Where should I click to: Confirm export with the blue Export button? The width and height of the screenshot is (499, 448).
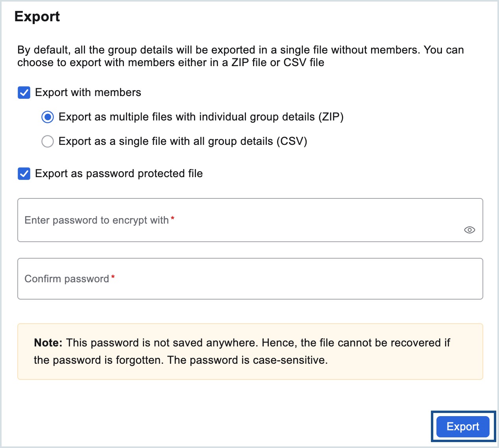coord(462,427)
